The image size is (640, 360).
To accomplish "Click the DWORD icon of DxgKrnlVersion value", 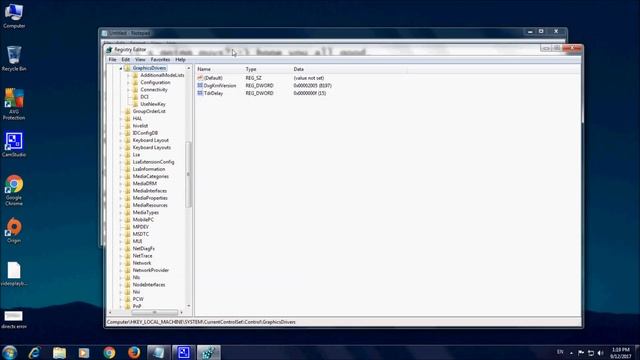I will point(200,85).
